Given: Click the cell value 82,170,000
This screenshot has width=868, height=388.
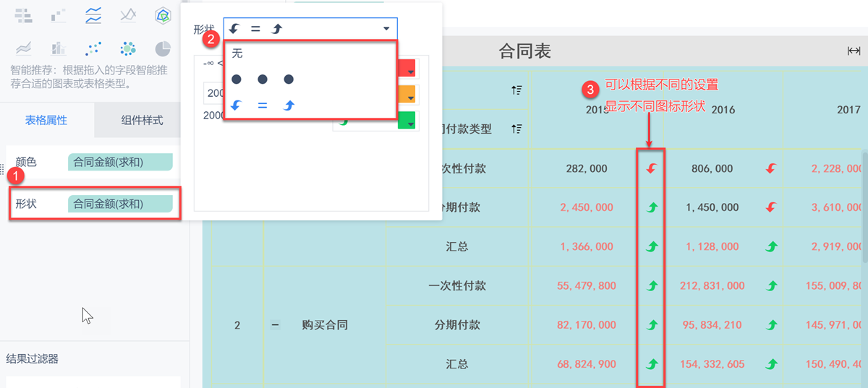Looking at the screenshot, I should pos(587,324).
